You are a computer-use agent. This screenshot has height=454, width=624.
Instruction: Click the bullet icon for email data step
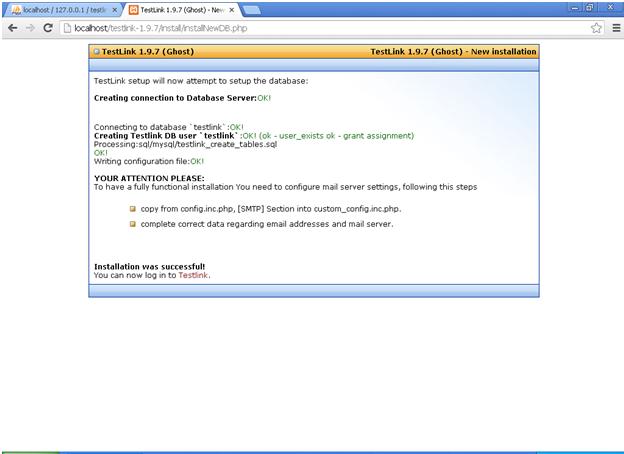(133, 224)
